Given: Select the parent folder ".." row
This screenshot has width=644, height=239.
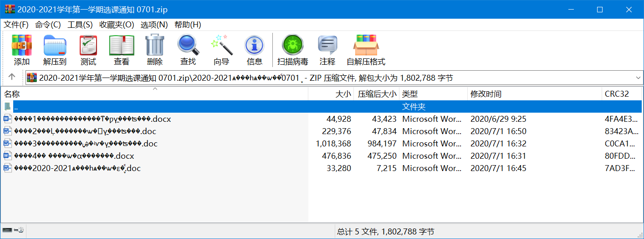Looking at the screenshot, I should click(x=16, y=107).
